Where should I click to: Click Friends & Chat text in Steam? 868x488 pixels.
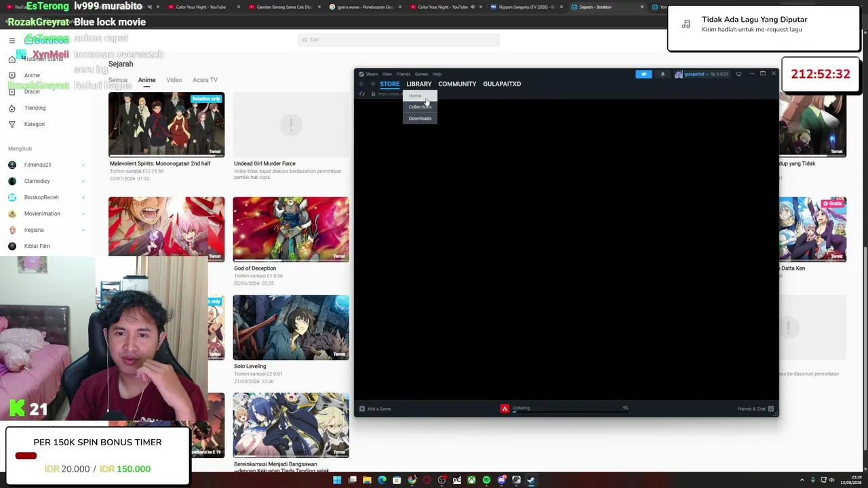[x=751, y=409]
